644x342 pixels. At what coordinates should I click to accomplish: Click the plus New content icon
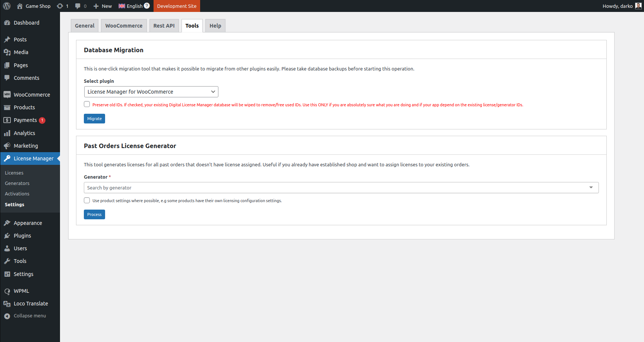coord(96,6)
